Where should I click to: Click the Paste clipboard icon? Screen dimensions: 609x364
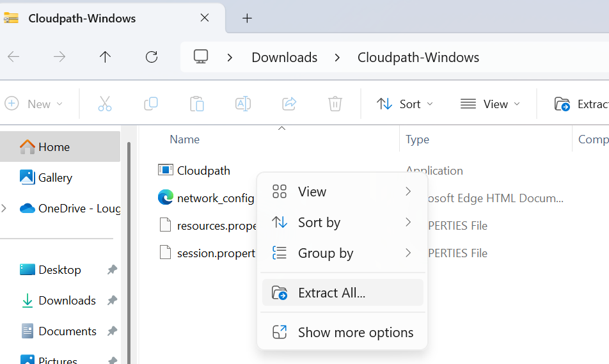197,104
